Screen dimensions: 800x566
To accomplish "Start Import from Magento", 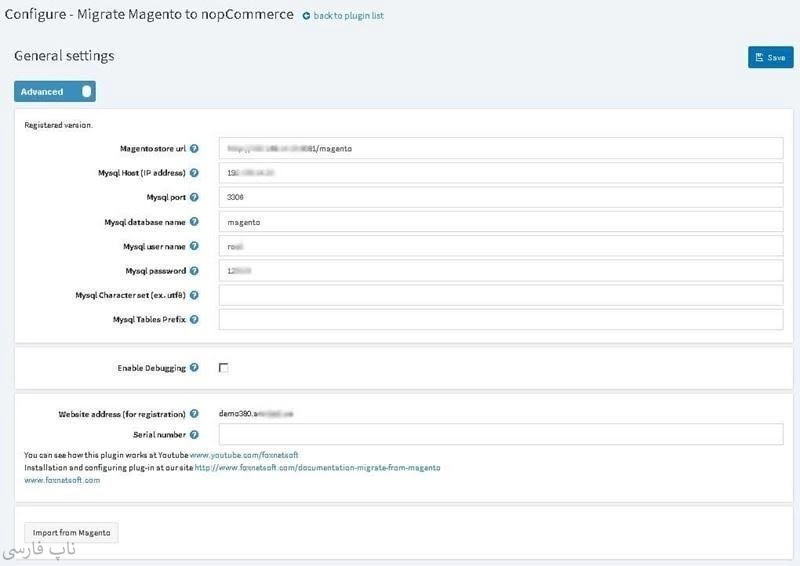I will click(x=71, y=533).
